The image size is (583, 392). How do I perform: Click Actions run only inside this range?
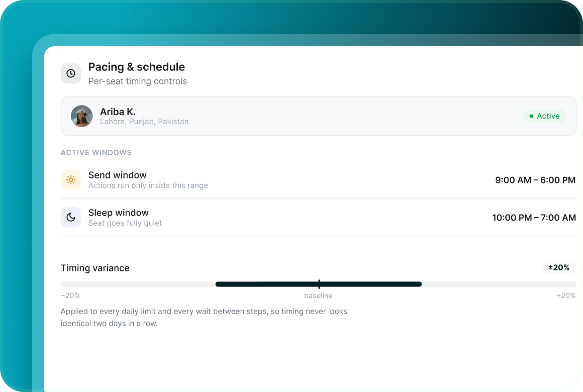tap(148, 185)
